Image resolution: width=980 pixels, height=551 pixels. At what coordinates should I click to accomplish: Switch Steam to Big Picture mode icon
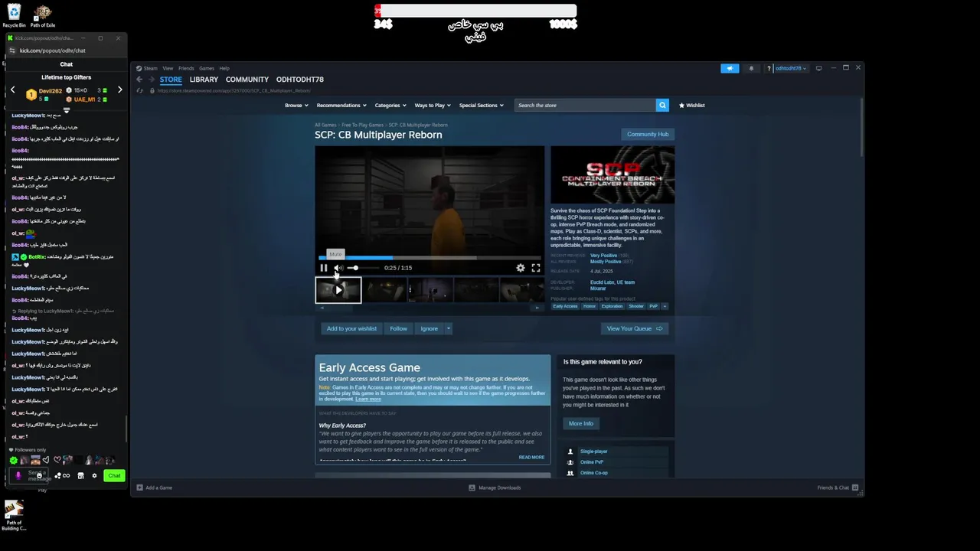coord(818,68)
